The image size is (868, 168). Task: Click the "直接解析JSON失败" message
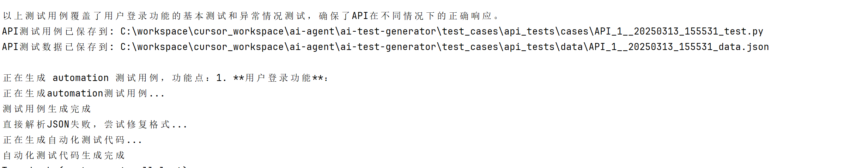[47, 125]
